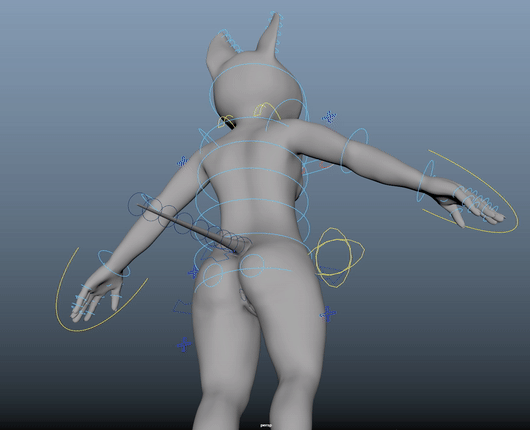Click the blue cross locator beside the outer thigh

pyautogui.click(x=328, y=314)
